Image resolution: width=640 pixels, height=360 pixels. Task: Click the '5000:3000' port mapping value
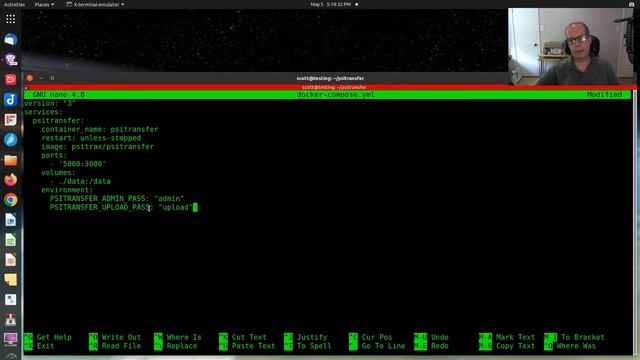(x=82, y=164)
